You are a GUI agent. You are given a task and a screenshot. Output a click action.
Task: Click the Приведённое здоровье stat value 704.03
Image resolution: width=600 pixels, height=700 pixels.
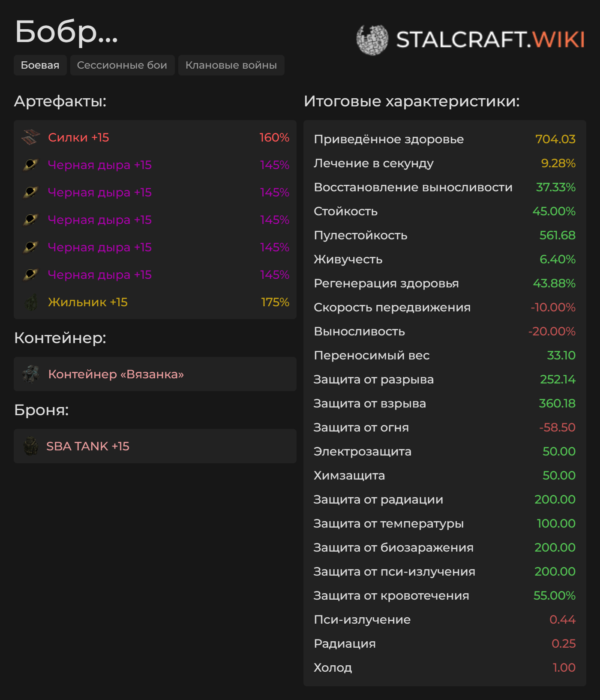(555, 139)
